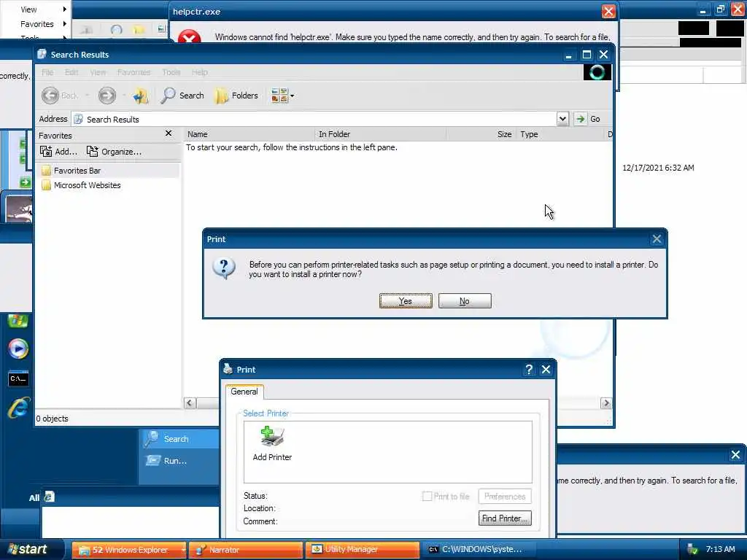Go up one folder level icon
Screen dimensions: 747x560
(141, 96)
